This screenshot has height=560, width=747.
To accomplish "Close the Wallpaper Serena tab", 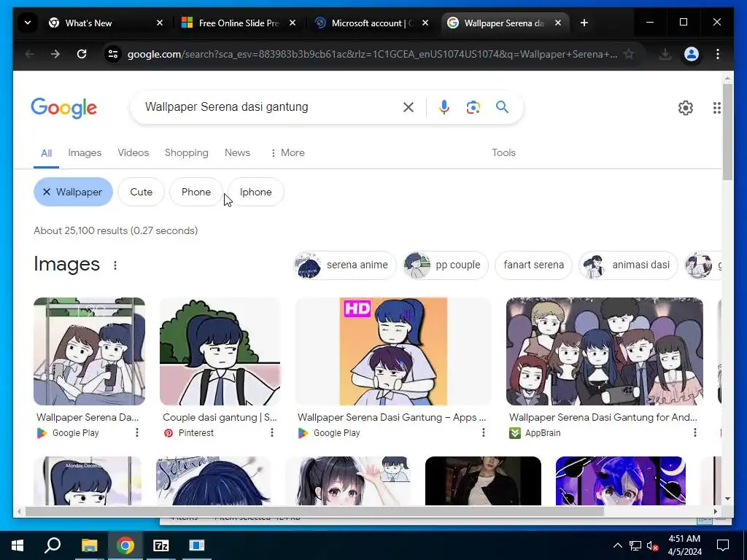I will click(558, 23).
